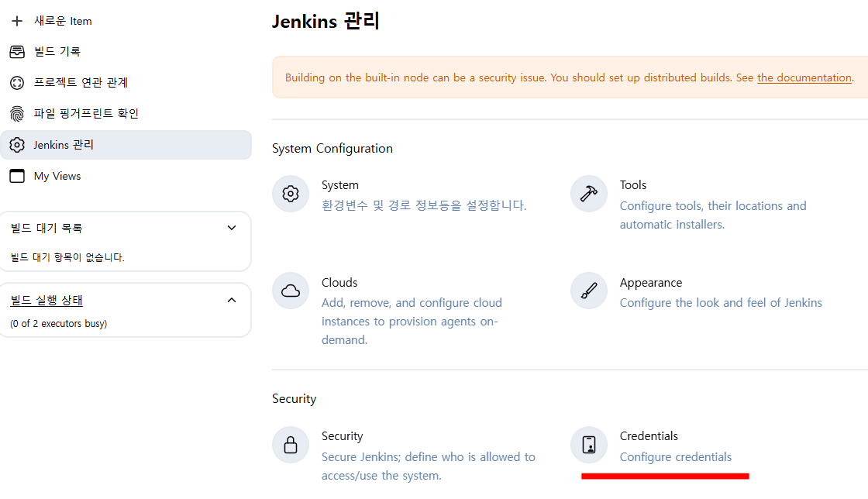This screenshot has width=868, height=499.
Task: Click the 빌드 대기 항목이 없습니다 text
Action: tap(67, 257)
